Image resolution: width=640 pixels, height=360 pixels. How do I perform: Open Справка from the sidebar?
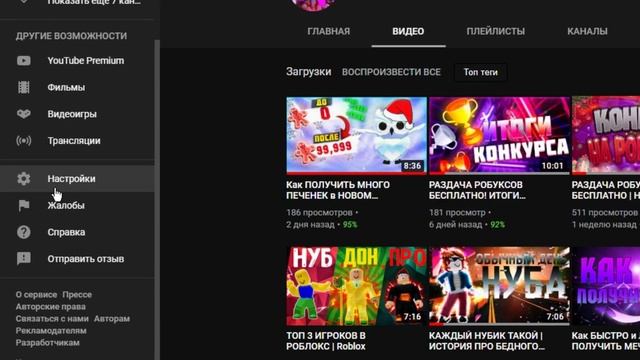click(x=77, y=232)
